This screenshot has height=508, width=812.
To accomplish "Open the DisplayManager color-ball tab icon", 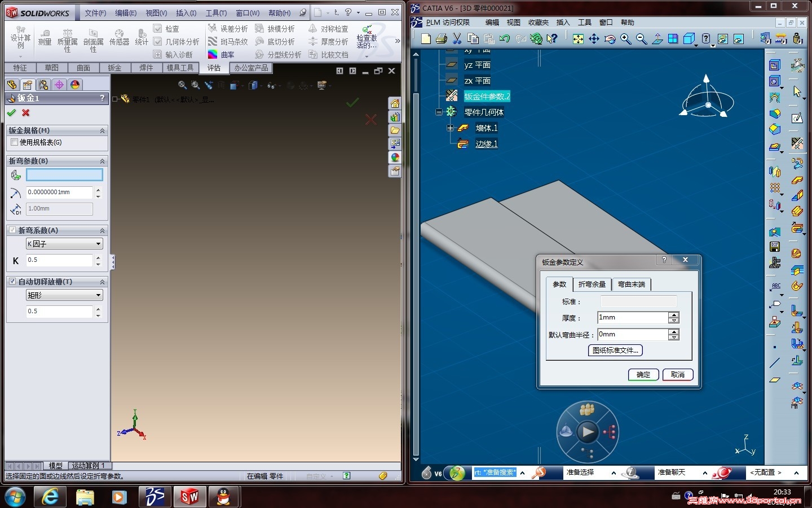I will point(74,85).
